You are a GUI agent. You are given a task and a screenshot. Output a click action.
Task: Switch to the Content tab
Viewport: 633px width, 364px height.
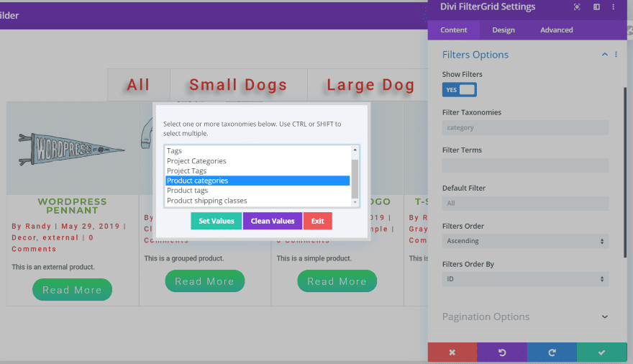454,30
